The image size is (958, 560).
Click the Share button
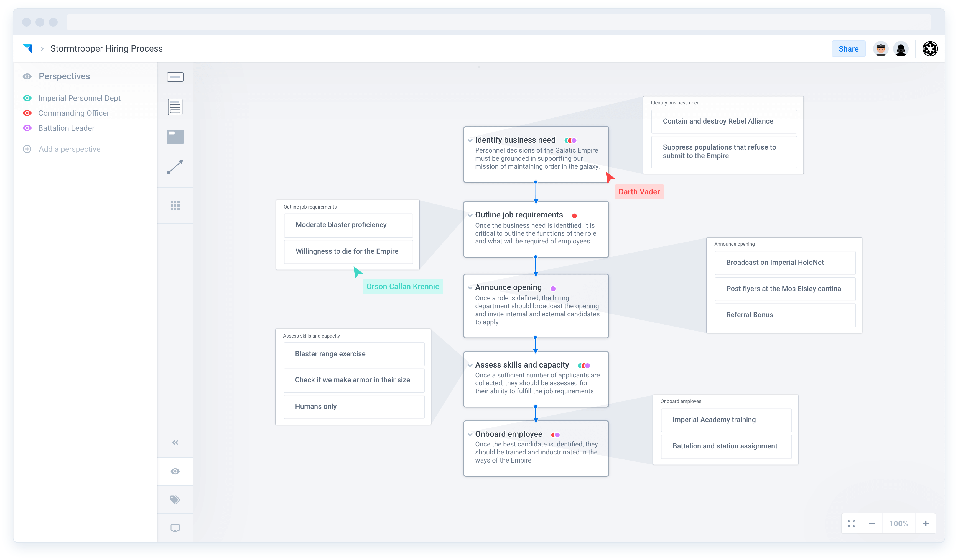coord(848,49)
